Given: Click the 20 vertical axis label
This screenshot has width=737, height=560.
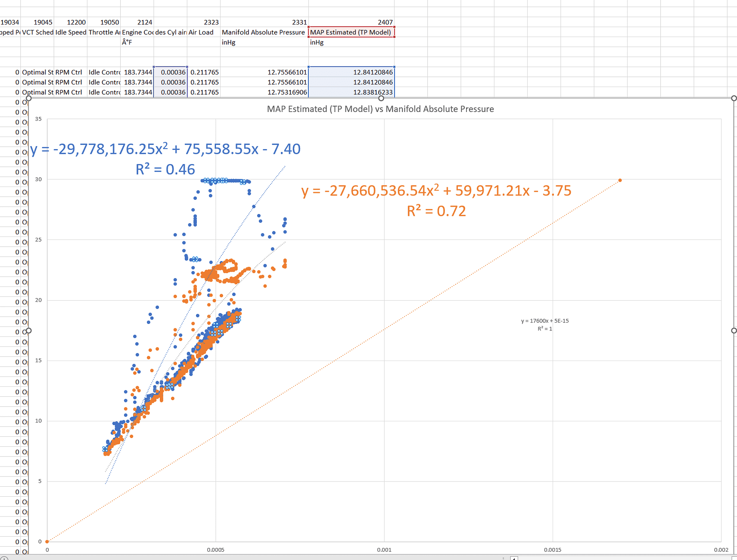Looking at the screenshot, I should (x=38, y=300).
